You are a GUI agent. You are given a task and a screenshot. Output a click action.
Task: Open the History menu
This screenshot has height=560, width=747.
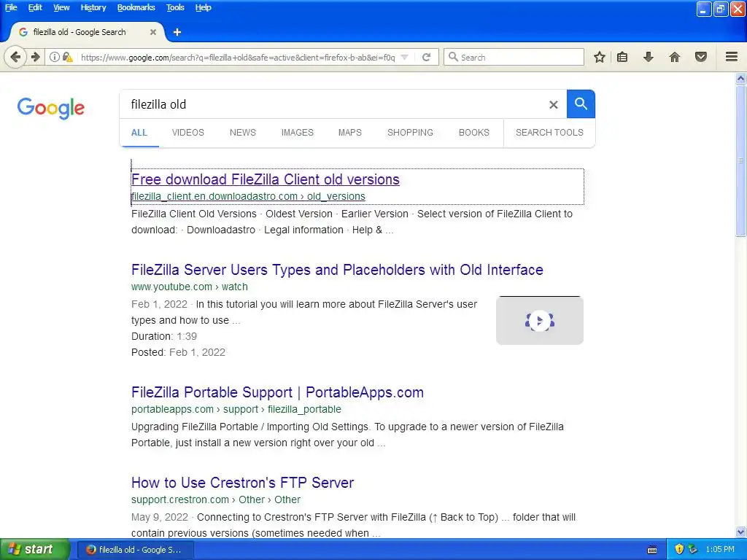(93, 7)
